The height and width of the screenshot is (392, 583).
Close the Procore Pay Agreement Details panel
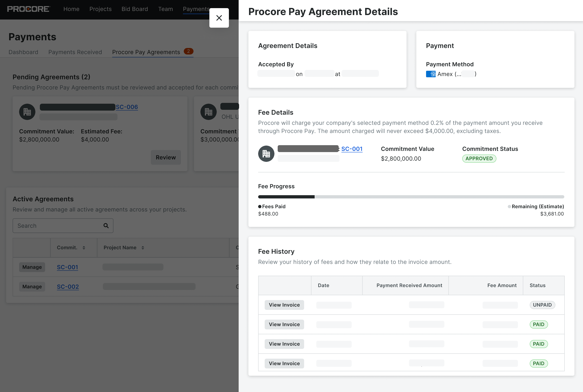pyautogui.click(x=219, y=18)
